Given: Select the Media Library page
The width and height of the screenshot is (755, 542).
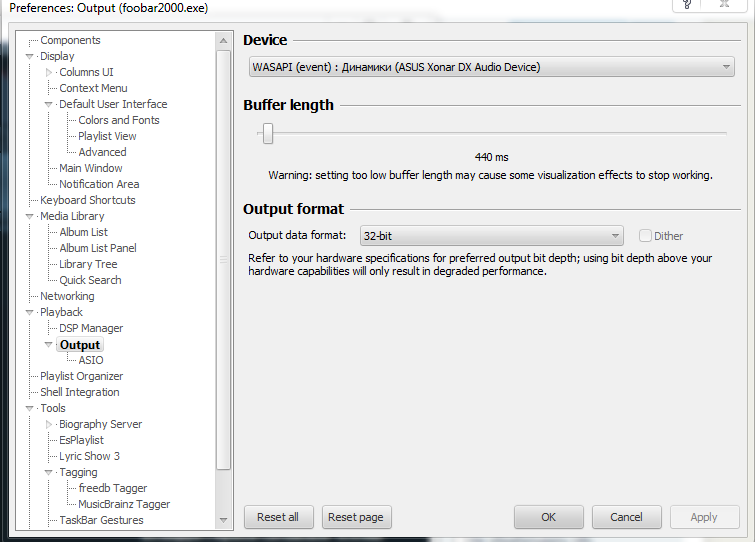Looking at the screenshot, I should coord(72,216).
